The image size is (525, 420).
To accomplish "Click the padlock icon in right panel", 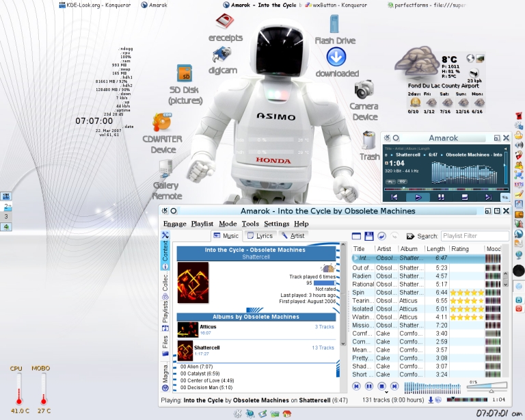I will (519, 300).
